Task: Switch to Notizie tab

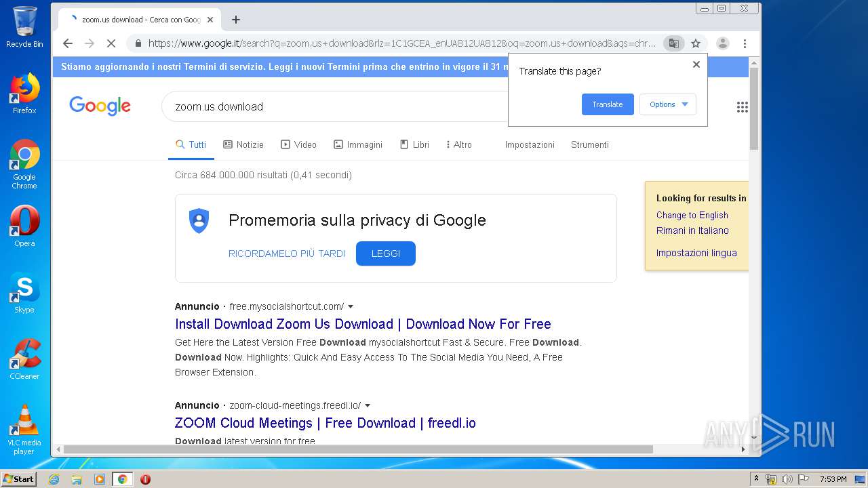Action: pyautogui.click(x=243, y=144)
